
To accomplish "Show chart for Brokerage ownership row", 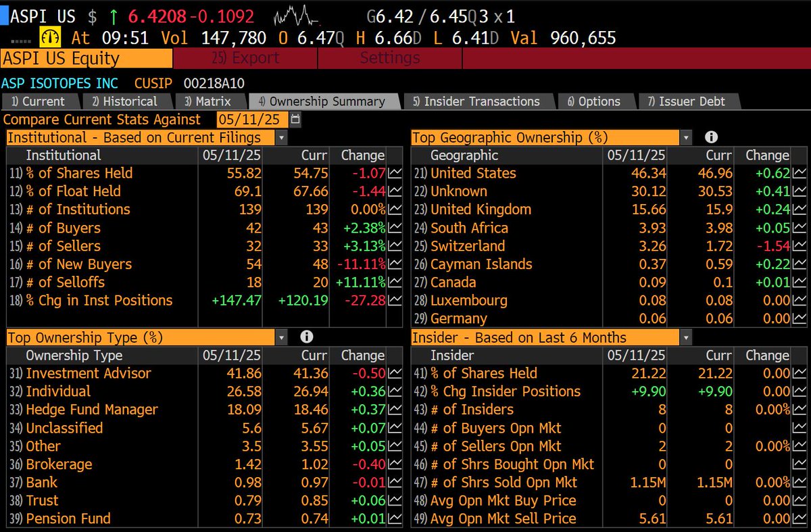I will pyautogui.click(x=395, y=464).
